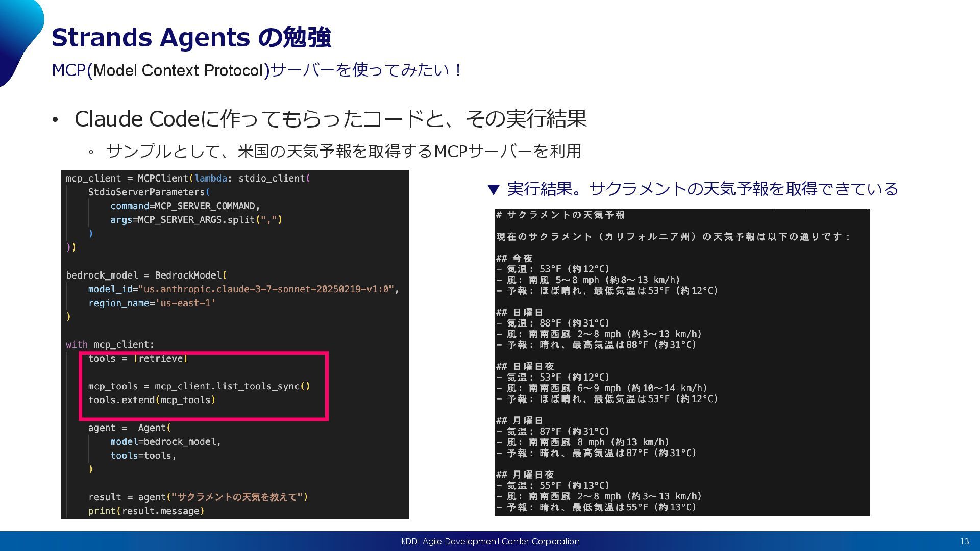Viewport: 980px width, 551px height.
Task: Click the '## 今夜' heading
Action: (514, 258)
